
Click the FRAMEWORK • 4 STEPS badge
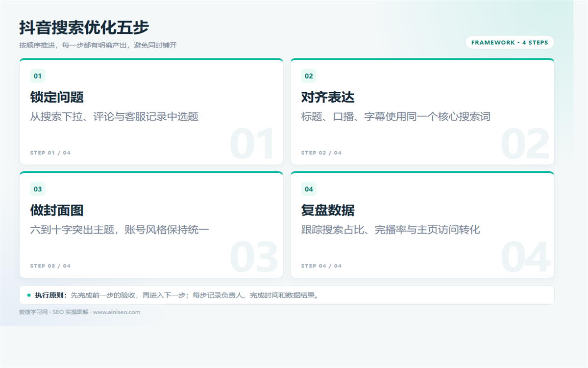tap(510, 43)
